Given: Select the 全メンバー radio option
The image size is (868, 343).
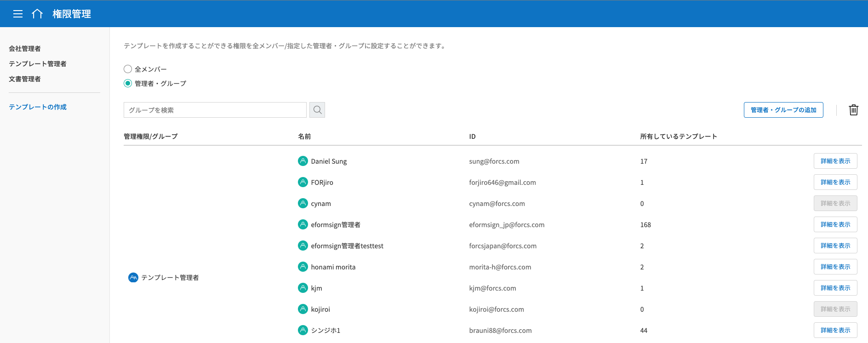Looking at the screenshot, I should (x=128, y=69).
